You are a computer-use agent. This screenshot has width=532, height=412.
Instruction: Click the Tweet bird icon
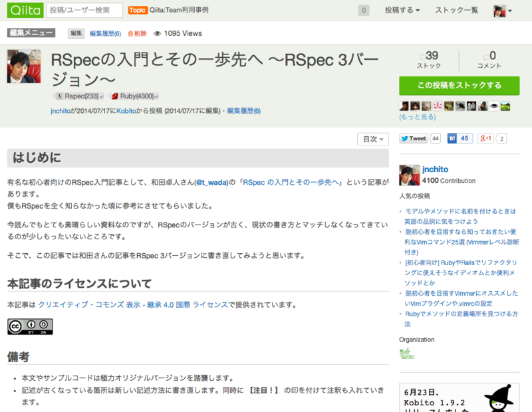(x=404, y=138)
